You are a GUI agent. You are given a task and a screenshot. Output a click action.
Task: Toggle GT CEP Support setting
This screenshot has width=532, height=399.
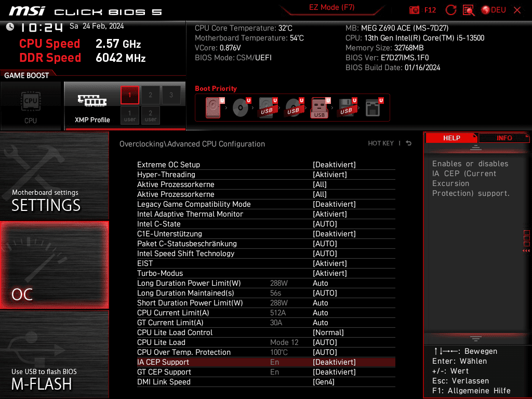334,372
